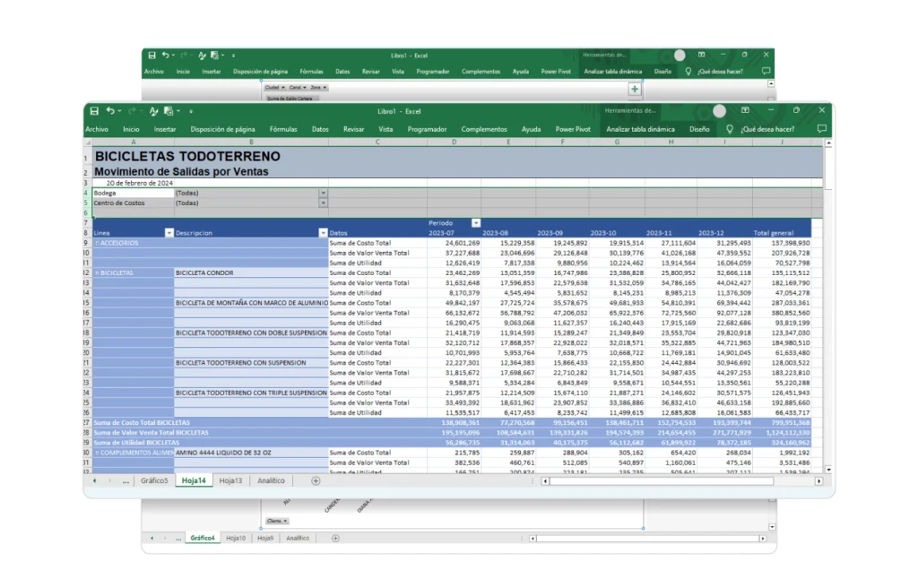Collapse ACCESORIOS group in pivot table
The height and width of the screenshot is (588, 918).
[97, 243]
